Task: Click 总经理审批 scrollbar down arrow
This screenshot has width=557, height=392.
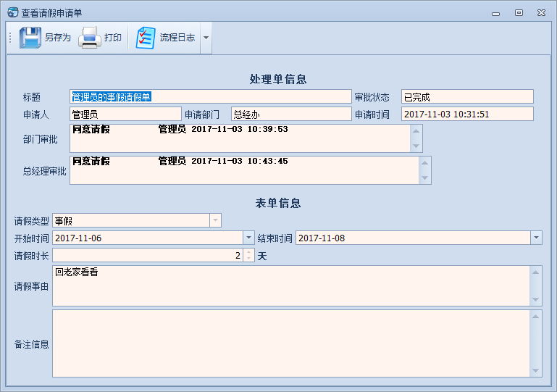Action: [425, 178]
